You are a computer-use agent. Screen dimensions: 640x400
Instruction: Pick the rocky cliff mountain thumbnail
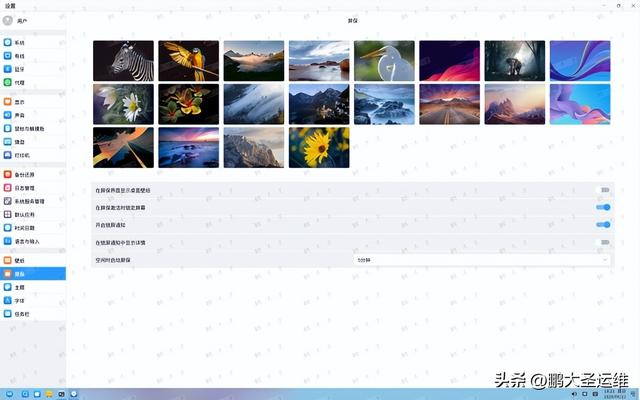click(x=254, y=147)
